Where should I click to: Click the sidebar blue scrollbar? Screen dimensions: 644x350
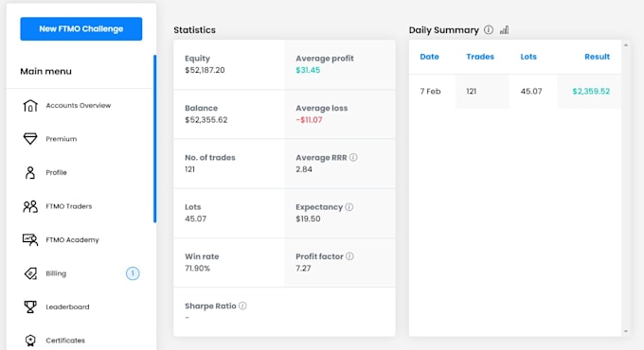pos(154,139)
